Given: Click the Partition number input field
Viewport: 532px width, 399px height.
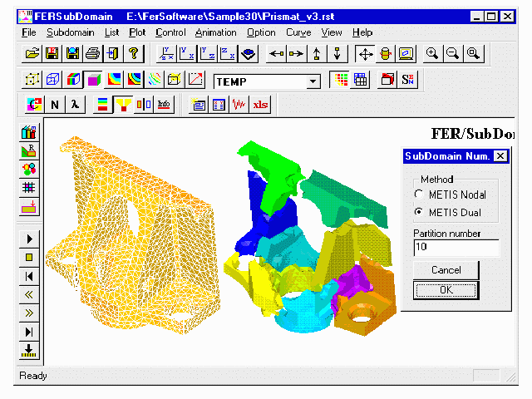Looking at the screenshot, I should (x=456, y=248).
